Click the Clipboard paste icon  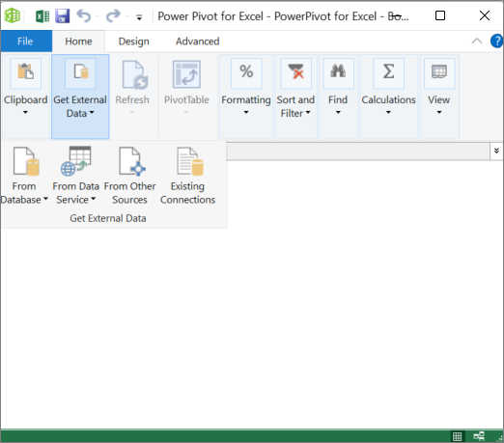(x=26, y=73)
